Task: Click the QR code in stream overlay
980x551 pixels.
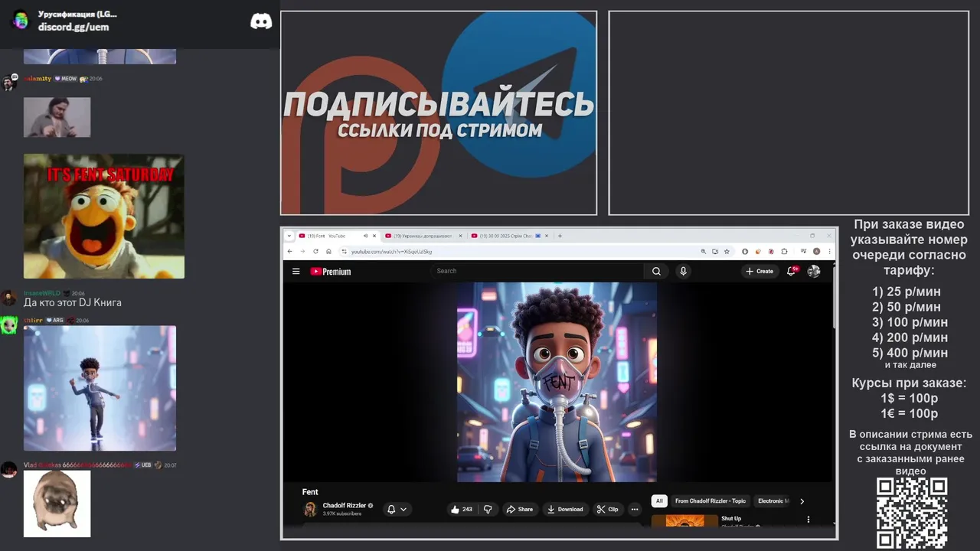Action: (x=911, y=513)
